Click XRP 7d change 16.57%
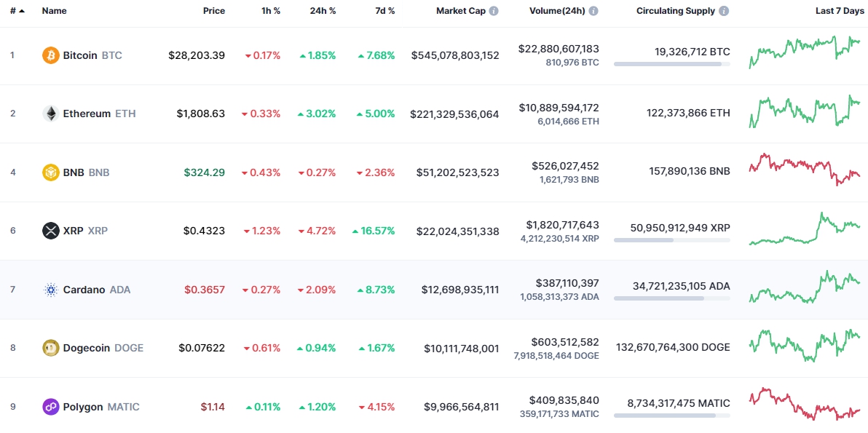868x433 pixels. click(374, 231)
